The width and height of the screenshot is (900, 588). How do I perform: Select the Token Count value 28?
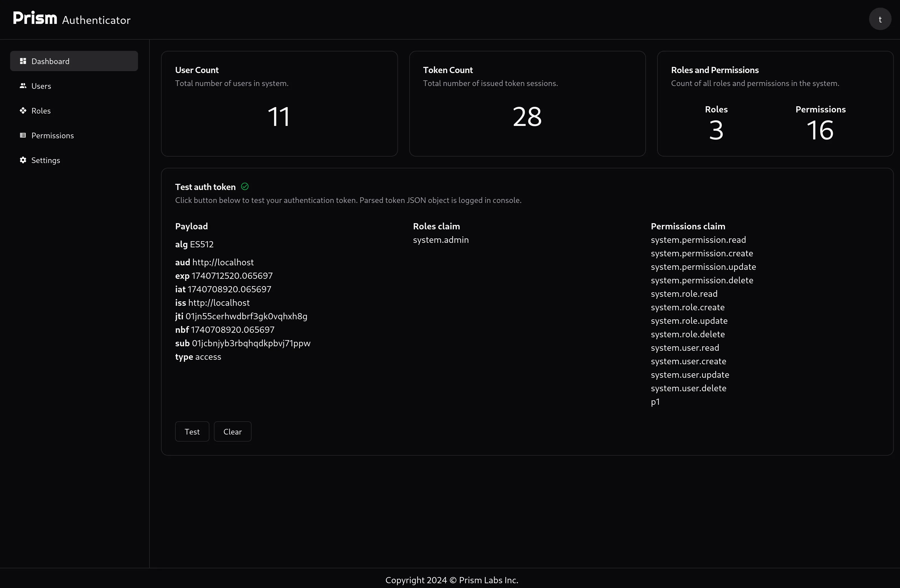click(x=527, y=116)
